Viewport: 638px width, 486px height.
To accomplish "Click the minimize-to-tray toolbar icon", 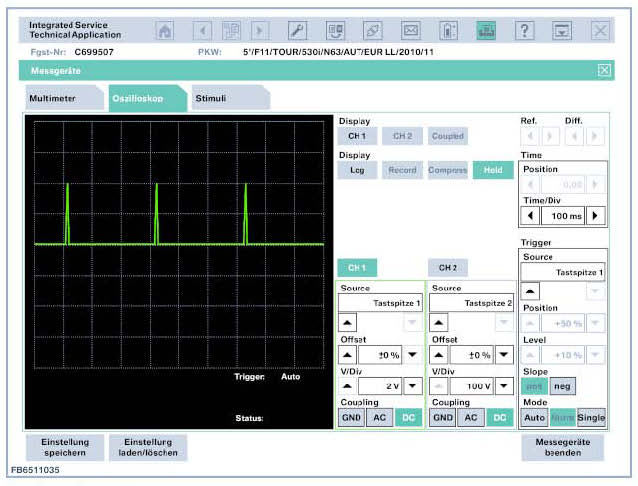I will pyautogui.click(x=562, y=31).
